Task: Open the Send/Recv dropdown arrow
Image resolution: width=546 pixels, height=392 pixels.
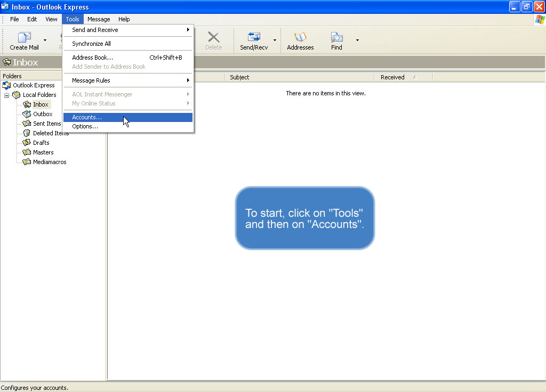Action: (x=275, y=40)
